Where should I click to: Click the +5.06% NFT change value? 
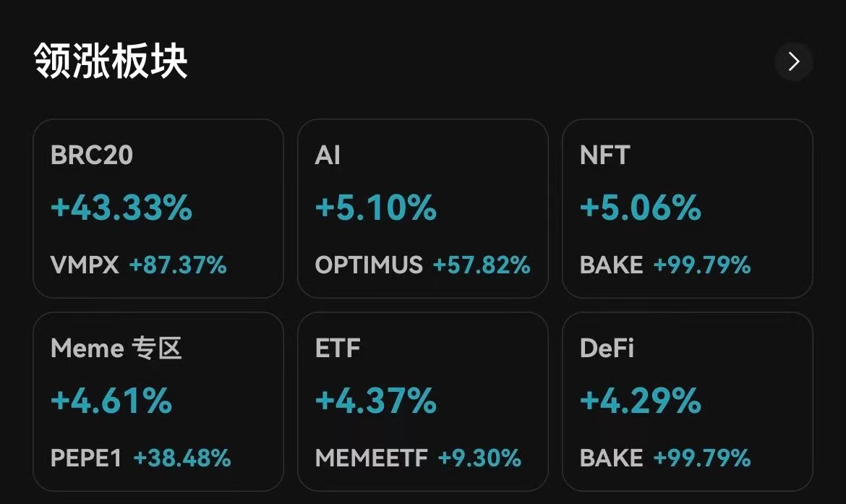coord(641,208)
